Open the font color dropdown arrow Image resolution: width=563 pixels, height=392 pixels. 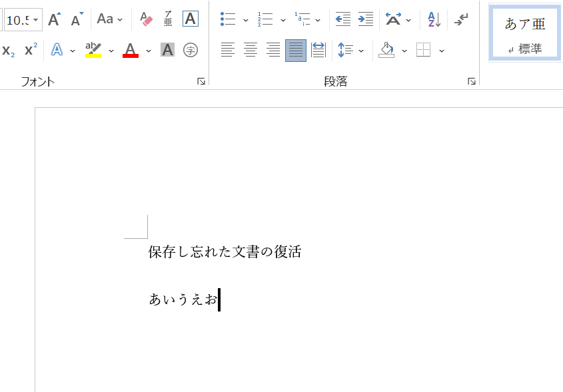point(149,51)
